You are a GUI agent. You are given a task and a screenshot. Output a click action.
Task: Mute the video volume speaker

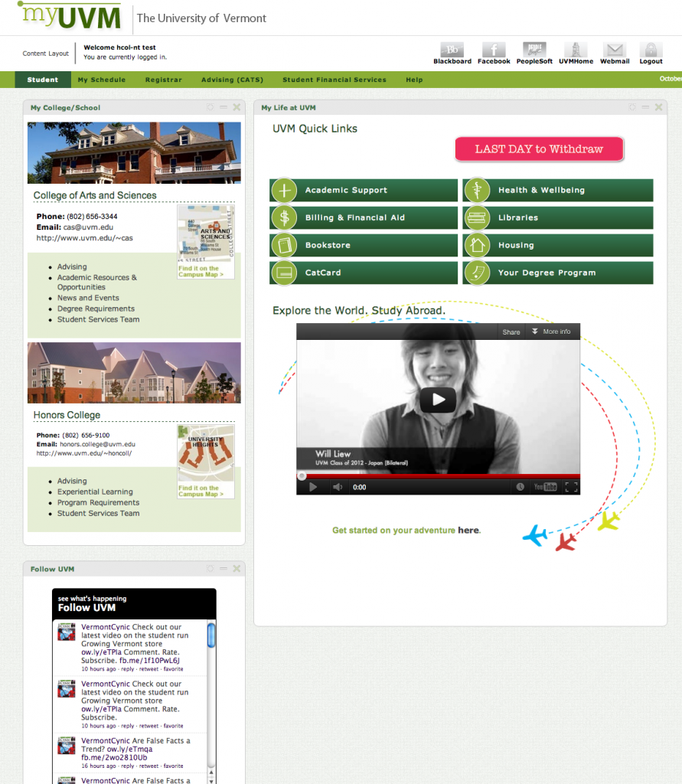338,487
